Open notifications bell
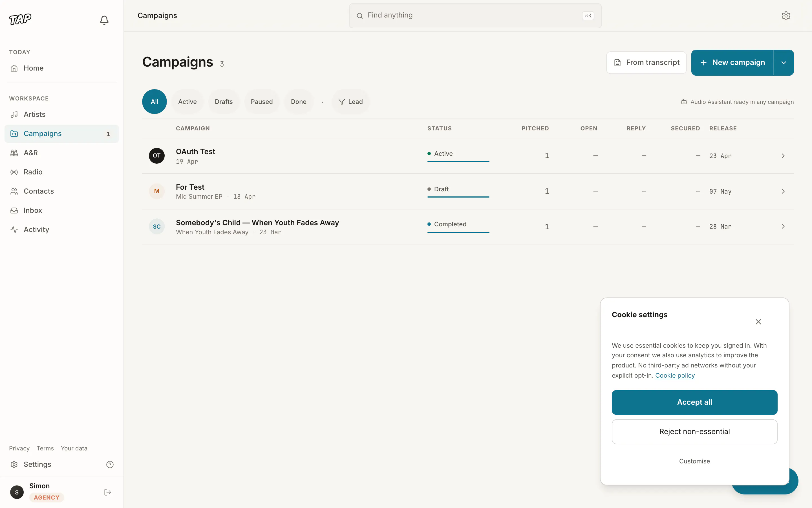 point(104,20)
